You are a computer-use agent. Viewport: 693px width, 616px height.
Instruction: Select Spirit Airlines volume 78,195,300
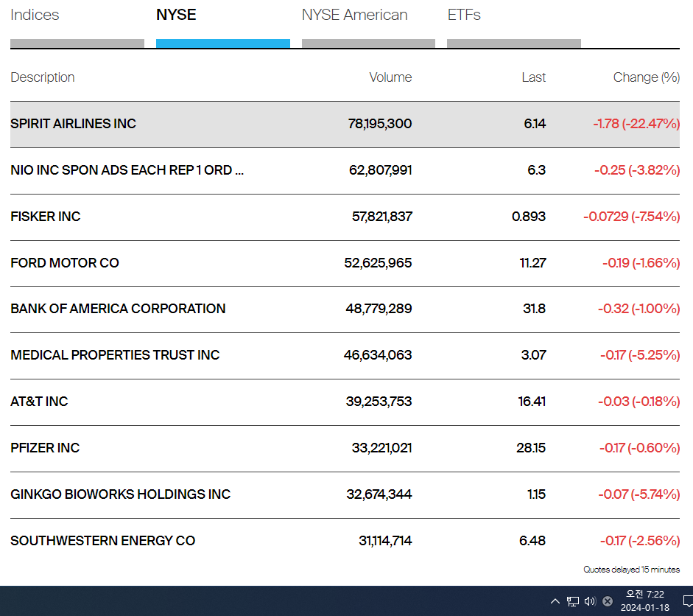[380, 124]
